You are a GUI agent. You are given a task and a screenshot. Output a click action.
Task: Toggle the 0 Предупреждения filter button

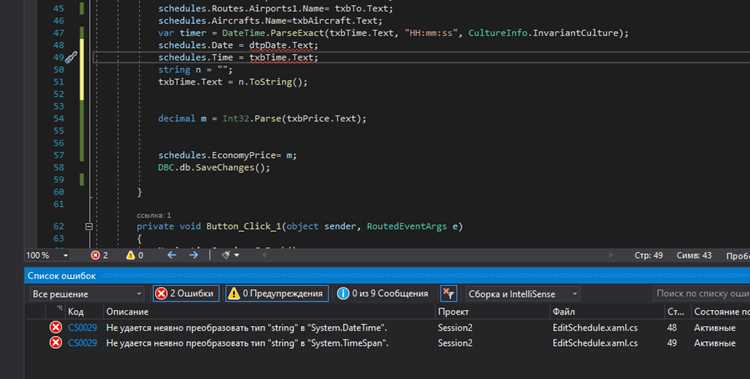coord(277,294)
